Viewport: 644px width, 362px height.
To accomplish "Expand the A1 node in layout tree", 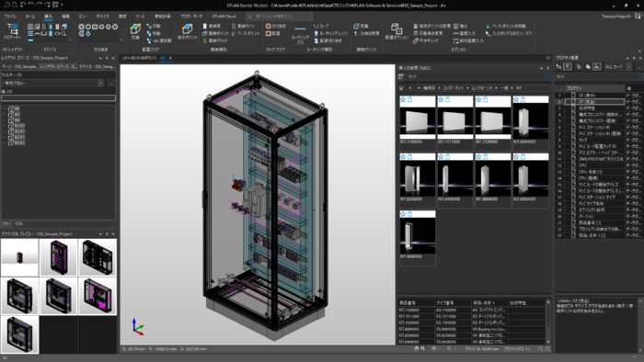I will (x=5, y=108).
